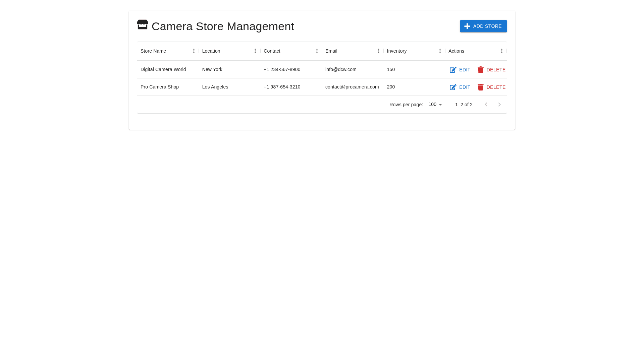This screenshot has width=644, height=362.
Task: Open Location column menu
Action: point(255,51)
